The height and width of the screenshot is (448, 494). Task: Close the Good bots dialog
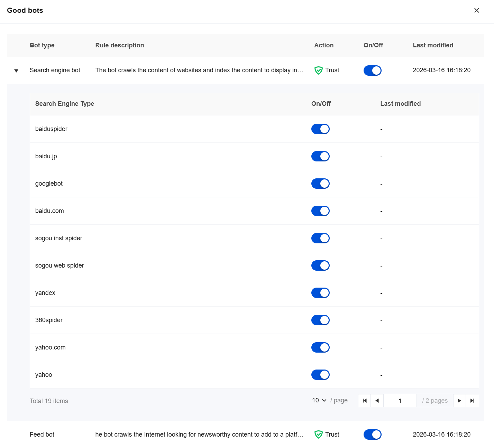click(x=476, y=10)
